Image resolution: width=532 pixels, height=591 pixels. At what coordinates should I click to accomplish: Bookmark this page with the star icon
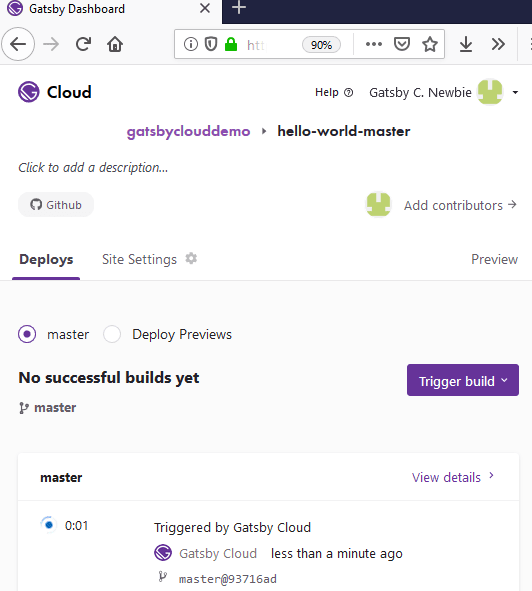click(x=430, y=44)
